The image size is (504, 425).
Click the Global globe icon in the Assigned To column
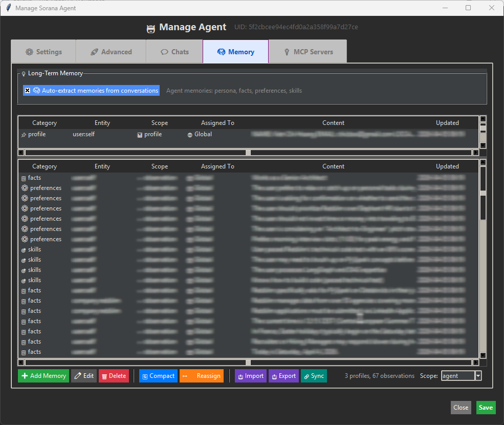coord(189,134)
